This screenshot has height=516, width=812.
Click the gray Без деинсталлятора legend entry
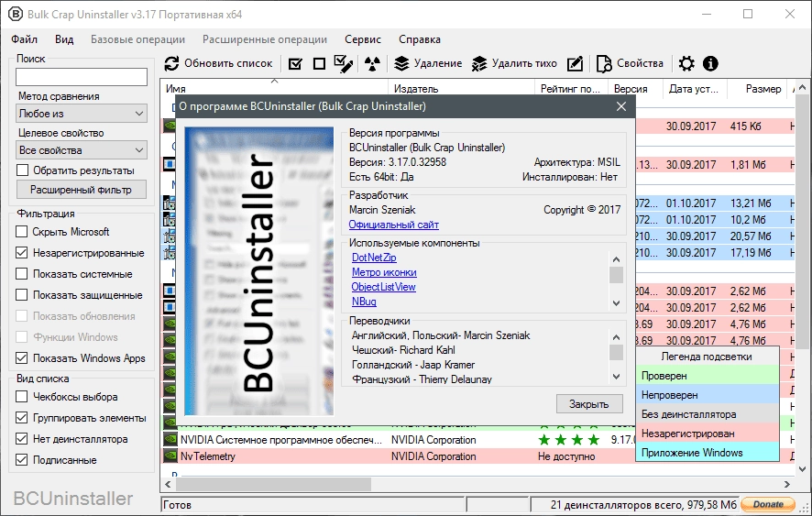coord(708,414)
